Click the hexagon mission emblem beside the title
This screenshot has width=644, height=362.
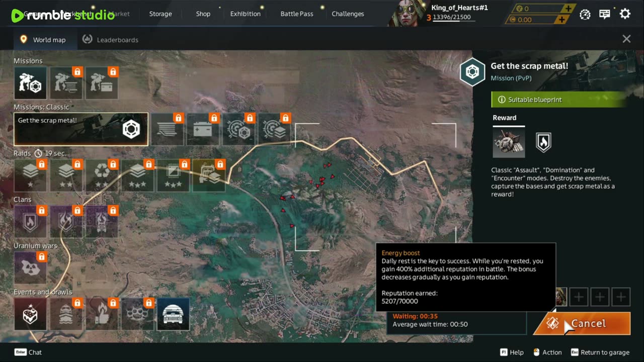click(472, 72)
